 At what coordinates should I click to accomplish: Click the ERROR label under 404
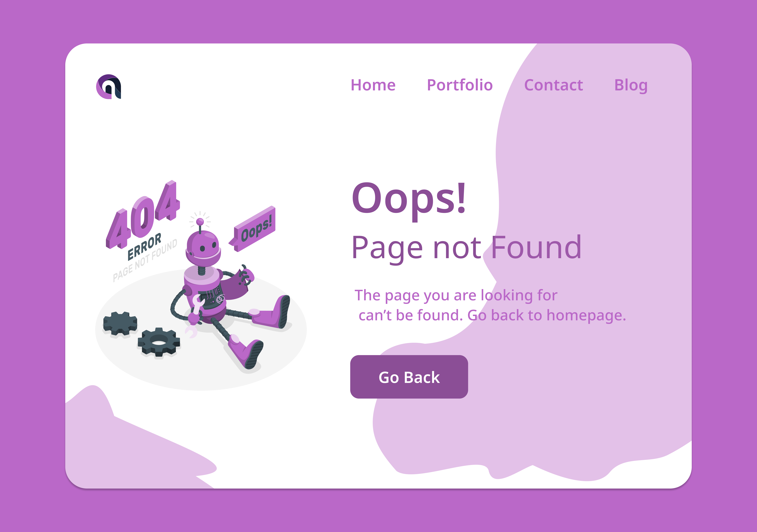coord(144,246)
